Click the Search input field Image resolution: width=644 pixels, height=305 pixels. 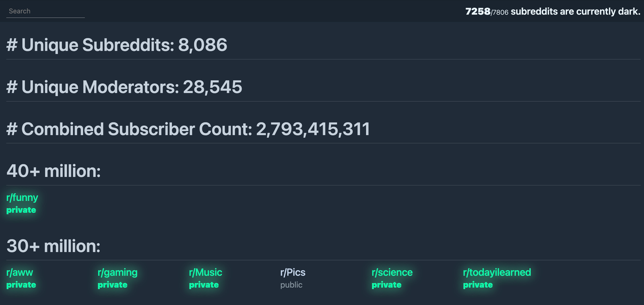click(45, 11)
